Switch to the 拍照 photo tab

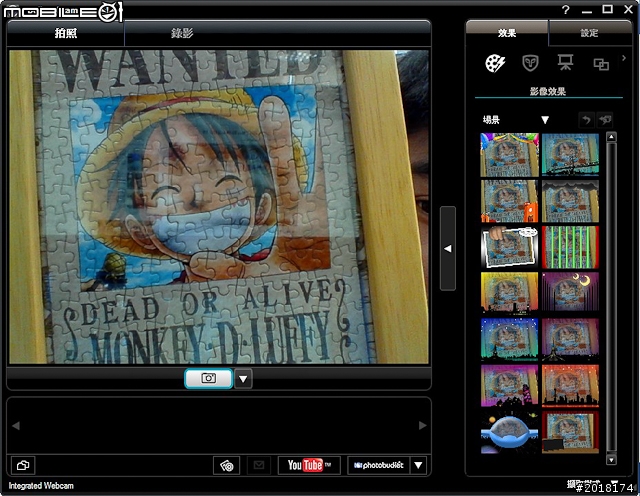tap(66, 33)
